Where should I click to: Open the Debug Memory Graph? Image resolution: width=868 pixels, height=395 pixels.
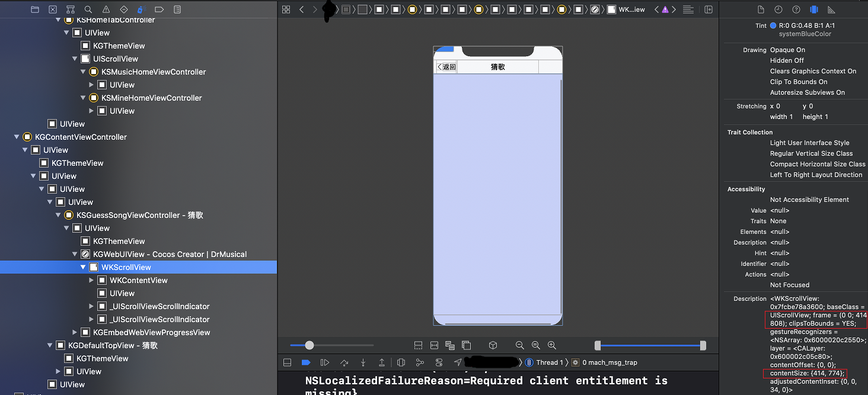point(420,362)
